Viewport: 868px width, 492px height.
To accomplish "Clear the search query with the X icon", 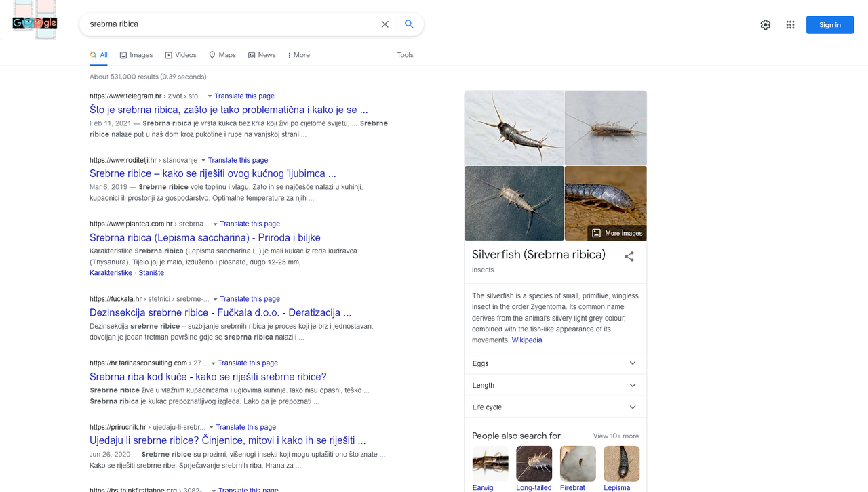I will tap(384, 24).
